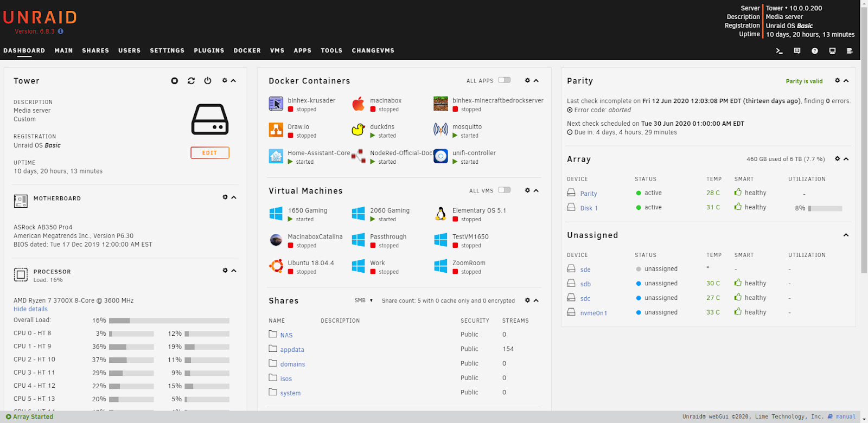Stop the array using the Tower stop icon

[174, 81]
